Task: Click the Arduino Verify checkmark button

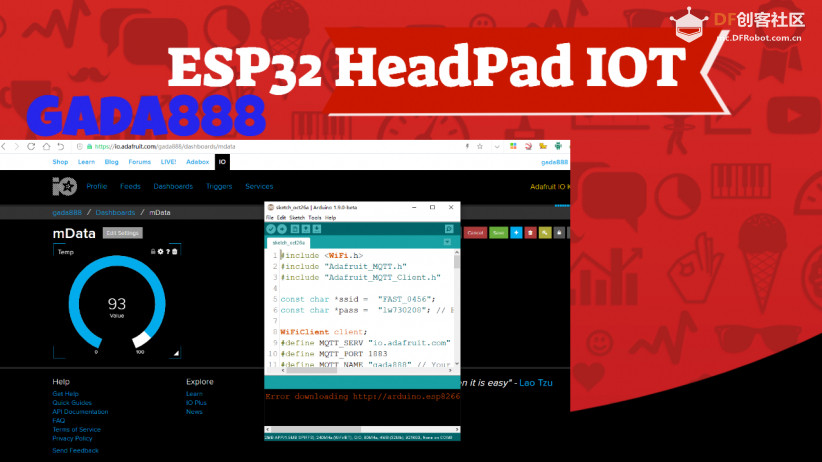Action: [x=271, y=229]
